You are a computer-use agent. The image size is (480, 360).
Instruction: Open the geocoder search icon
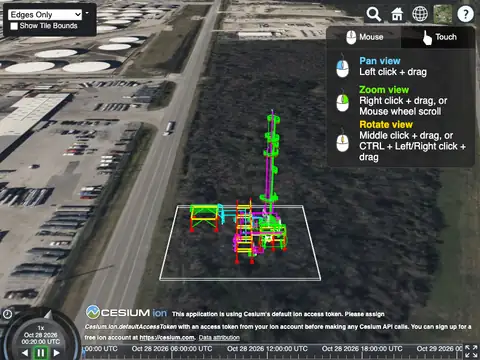click(x=374, y=14)
